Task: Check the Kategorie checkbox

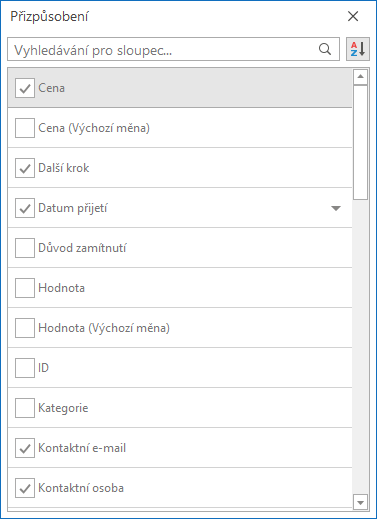Action: pos(25,408)
